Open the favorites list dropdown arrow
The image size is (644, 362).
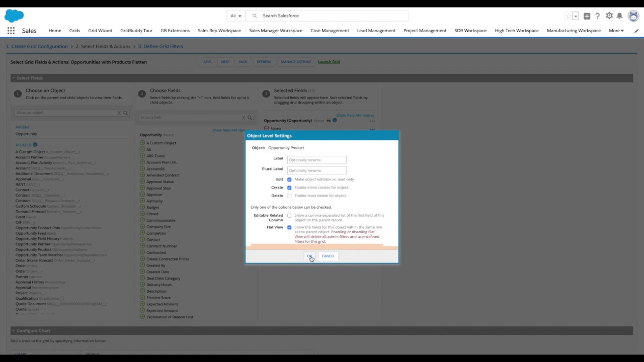(576, 16)
